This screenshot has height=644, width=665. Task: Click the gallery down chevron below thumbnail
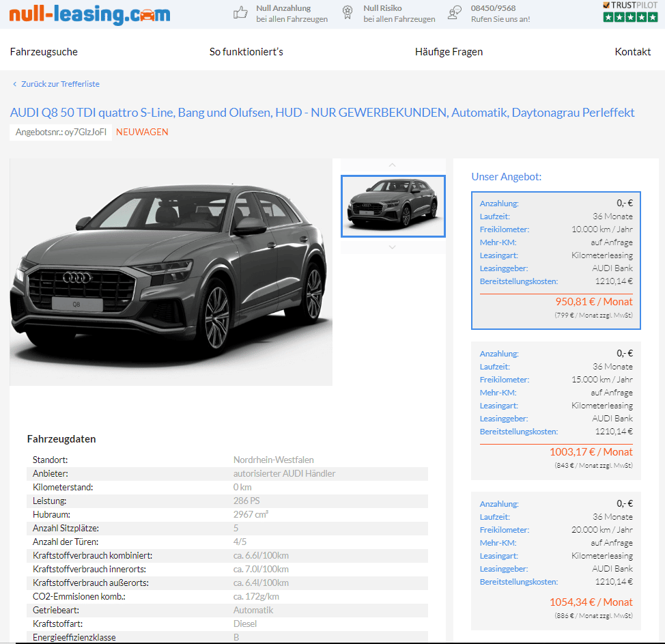tap(393, 247)
